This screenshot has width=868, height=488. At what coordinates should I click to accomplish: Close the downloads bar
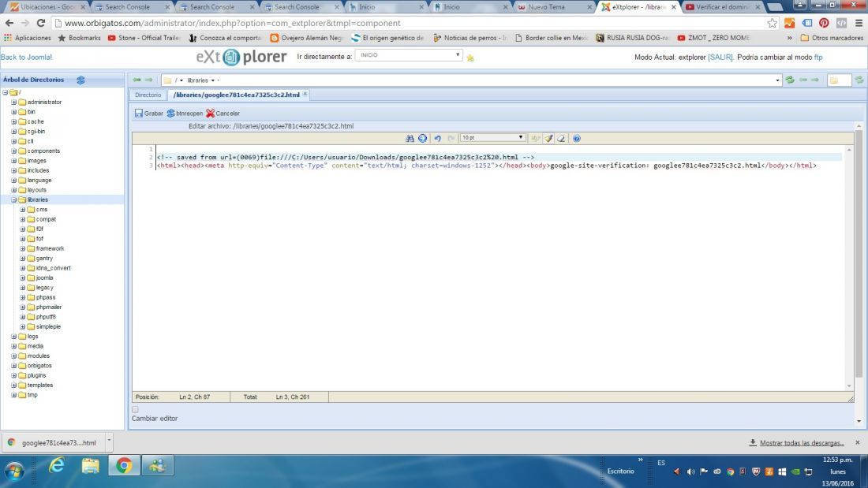(x=858, y=442)
